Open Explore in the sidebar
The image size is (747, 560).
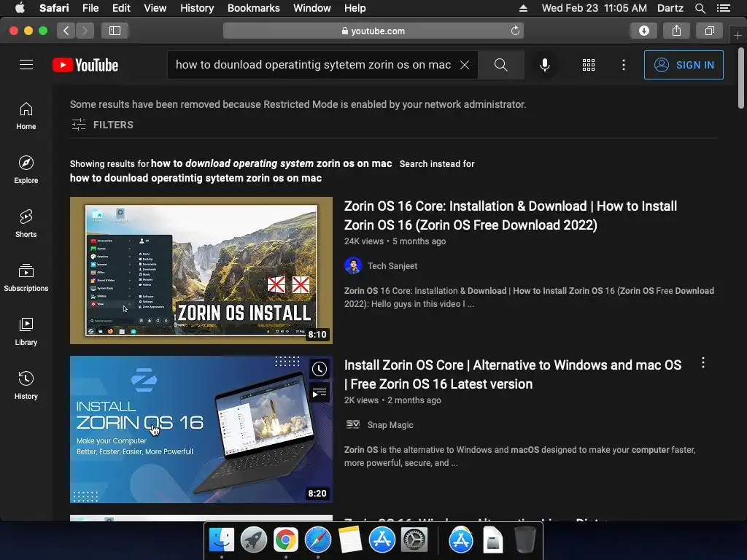pyautogui.click(x=26, y=169)
